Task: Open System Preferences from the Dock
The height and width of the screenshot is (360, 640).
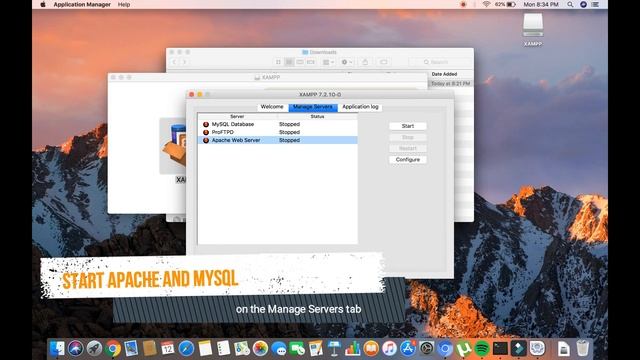Action: (427, 349)
